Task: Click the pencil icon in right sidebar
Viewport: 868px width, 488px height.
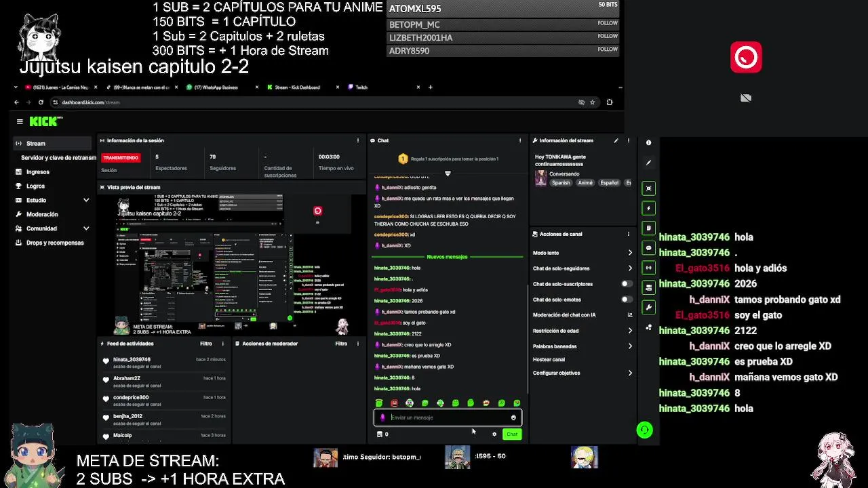Action: coord(648,163)
